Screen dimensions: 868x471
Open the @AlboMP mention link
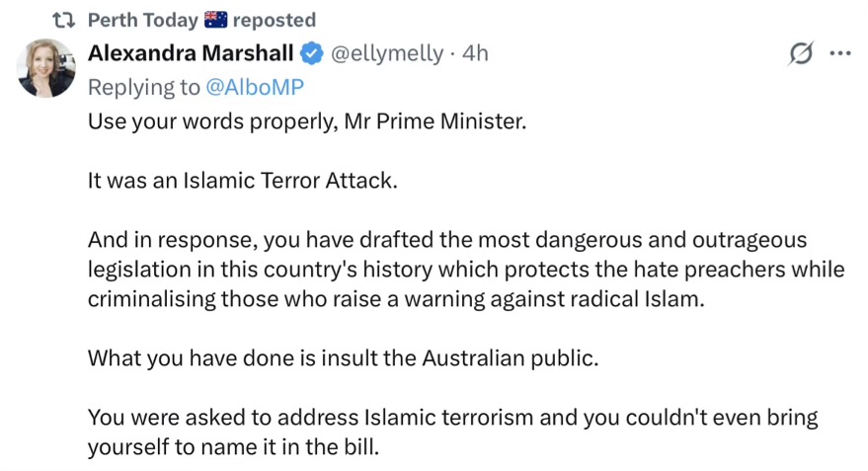pos(255,87)
